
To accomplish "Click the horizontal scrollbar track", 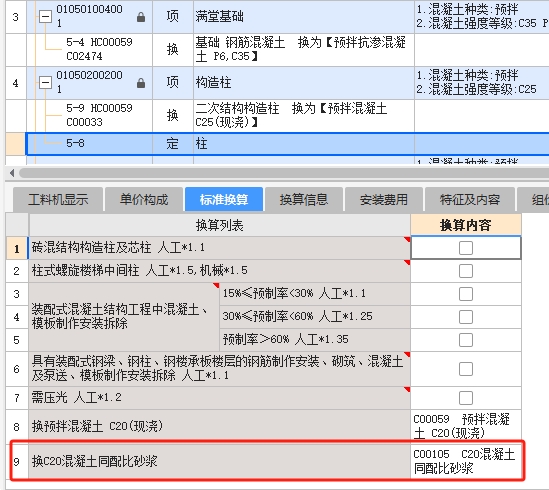I will click(284, 173).
